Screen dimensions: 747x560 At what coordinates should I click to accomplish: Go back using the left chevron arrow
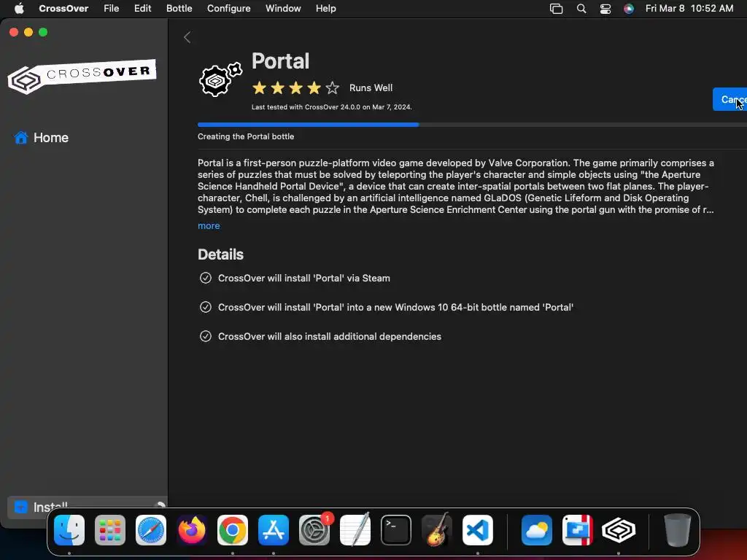point(187,37)
